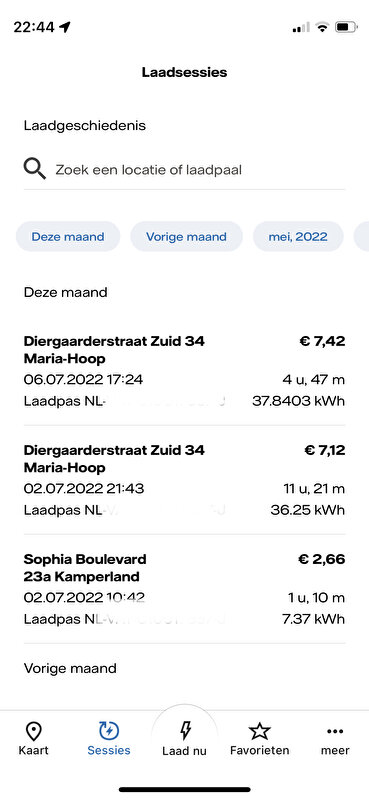
Task: Open the meer three-dots menu
Action: click(x=335, y=732)
